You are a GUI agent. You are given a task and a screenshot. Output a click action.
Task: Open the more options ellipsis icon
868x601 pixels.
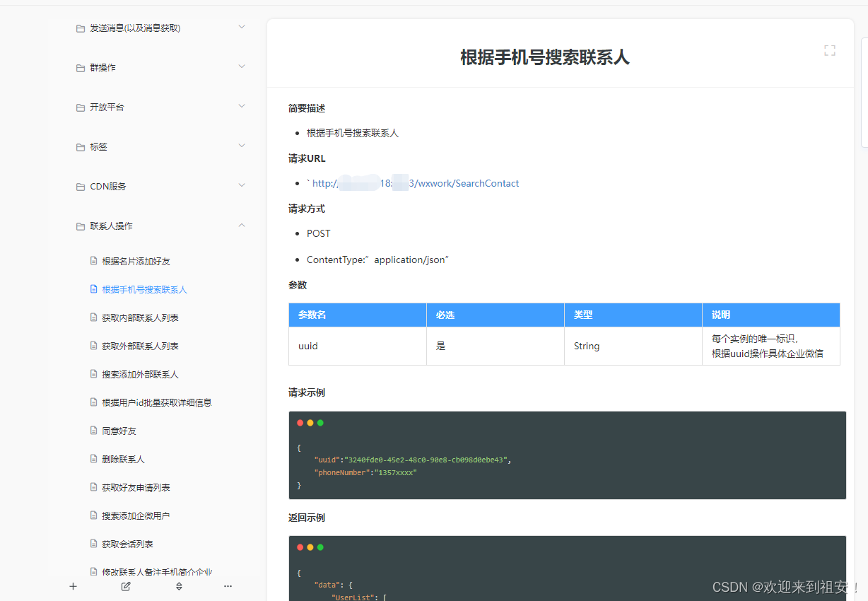228,586
